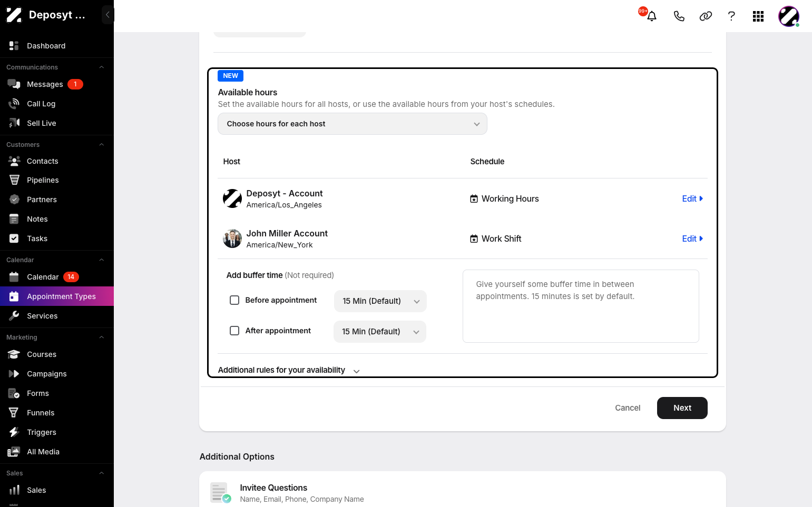Click John Miller Account's profile photo
Image resolution: width=812 pixels, height=507 pixels.
232,238
